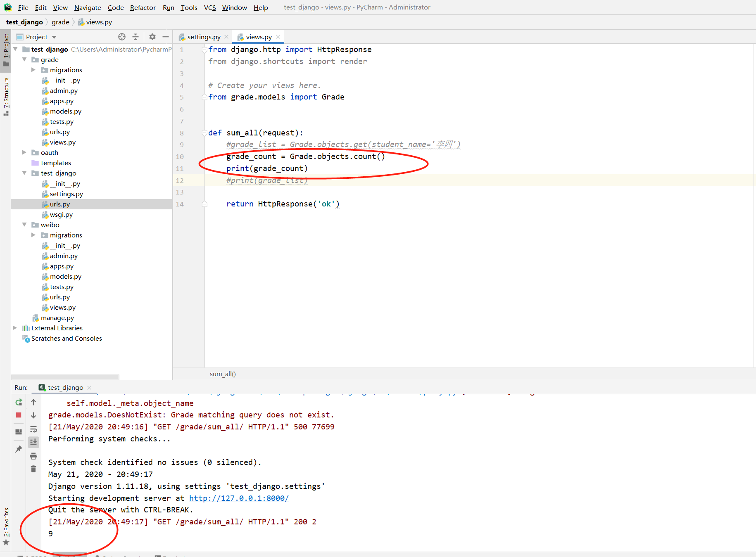The height and width of the screenshot is (557, 756).
Task: Select the test_django Run tab
Action: [65, 387]
